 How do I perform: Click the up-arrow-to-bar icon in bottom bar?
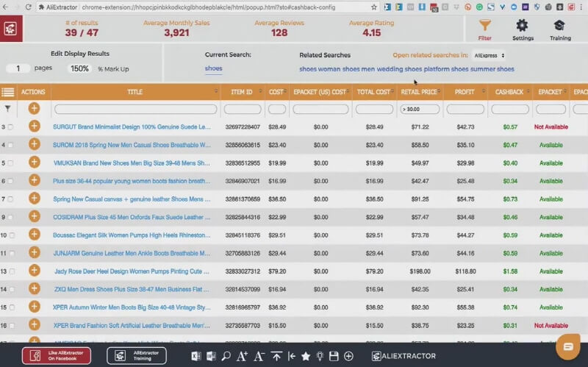(276, 356)
